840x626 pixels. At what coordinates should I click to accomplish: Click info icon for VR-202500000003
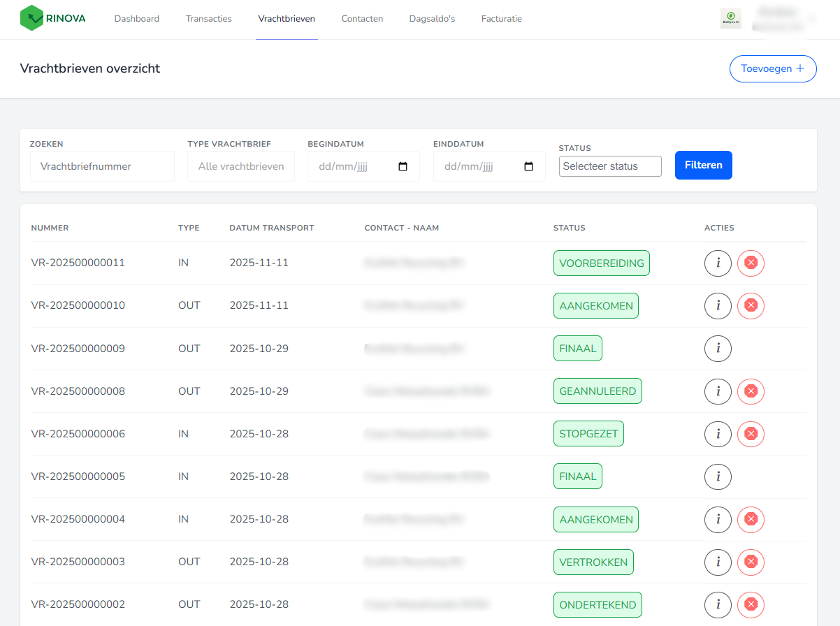pos(718,562)
